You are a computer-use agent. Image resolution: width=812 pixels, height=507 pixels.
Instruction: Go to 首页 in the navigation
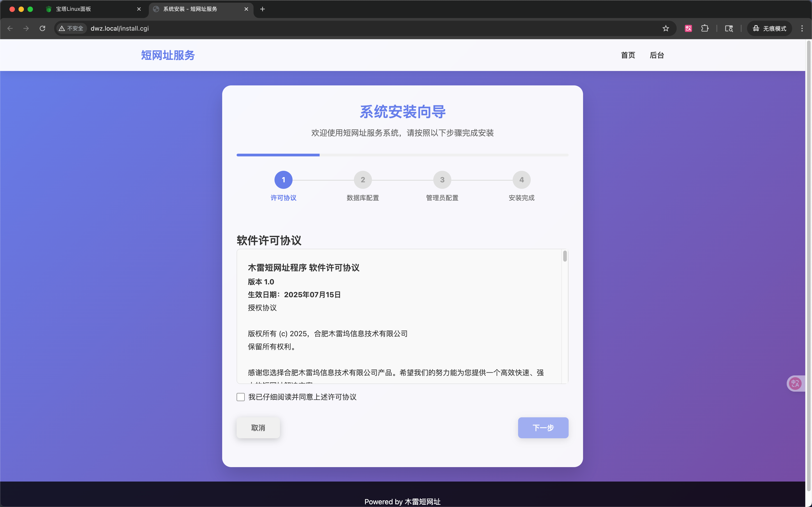tap(628, 55)
